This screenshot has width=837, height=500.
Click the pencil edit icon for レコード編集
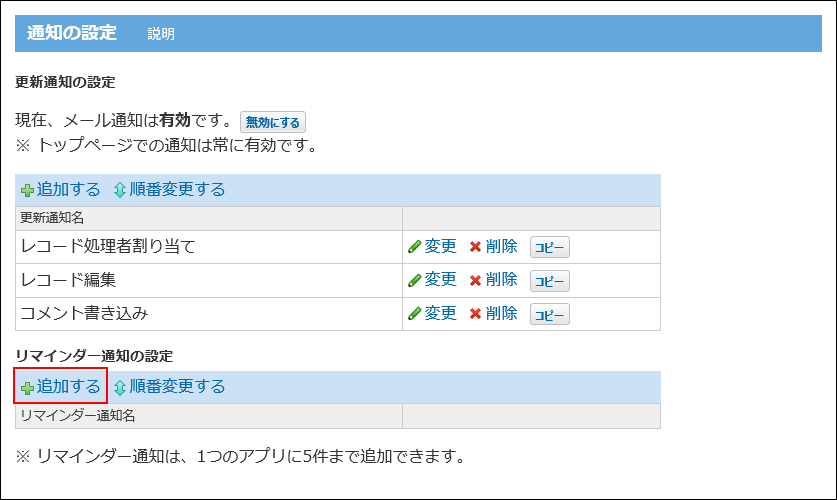(414, 281)
